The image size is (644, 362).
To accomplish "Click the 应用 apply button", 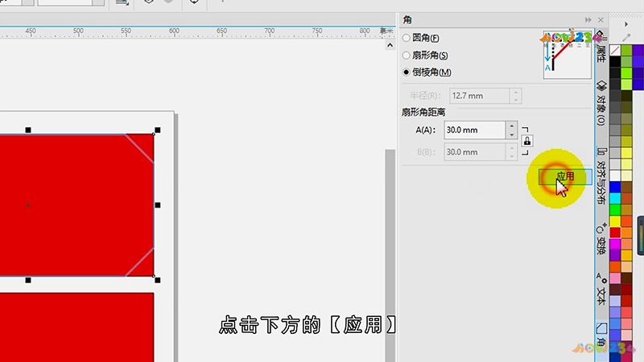I will [x=565, y=176].
